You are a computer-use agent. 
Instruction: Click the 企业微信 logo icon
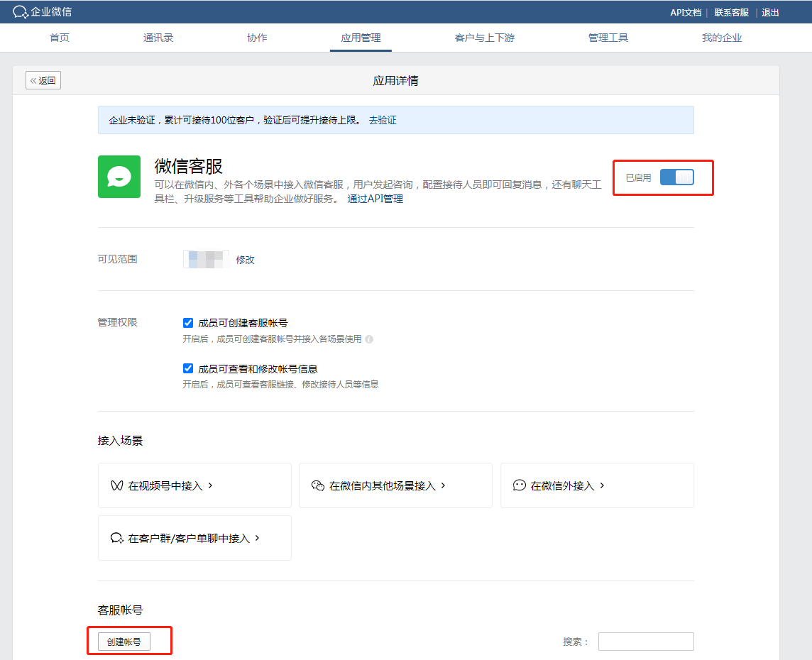tap(20, 12)
